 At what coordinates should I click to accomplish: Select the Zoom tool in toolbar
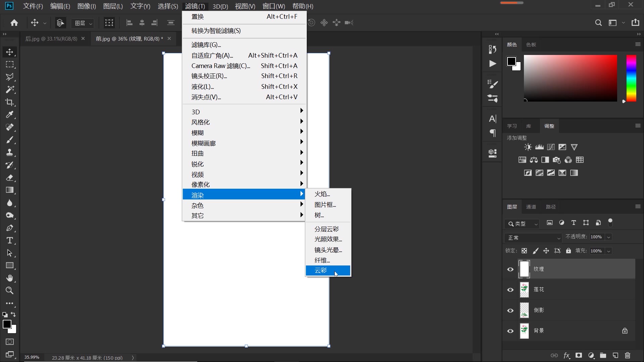[9, 291]
